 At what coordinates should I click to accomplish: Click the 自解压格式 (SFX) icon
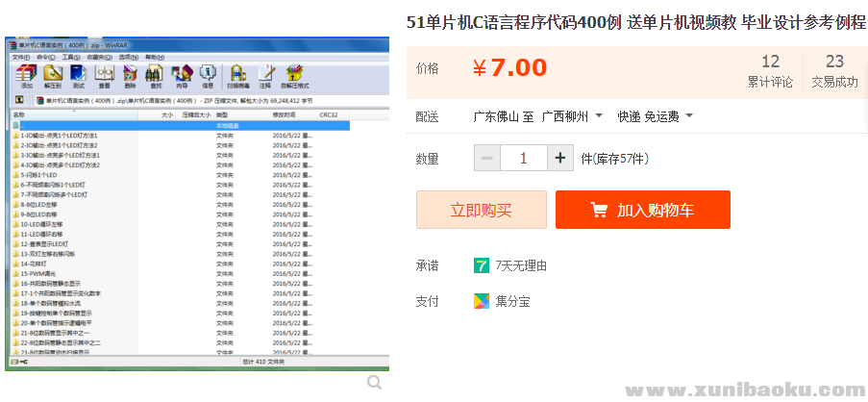click(x=294, y=75)
